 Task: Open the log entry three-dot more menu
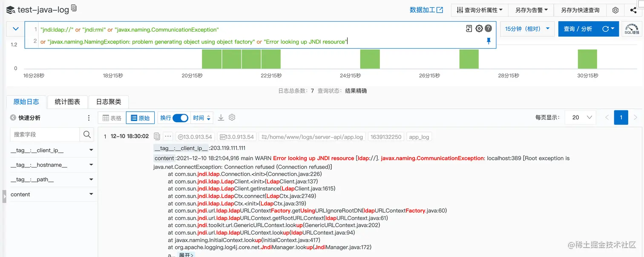[x=168, y=136]
